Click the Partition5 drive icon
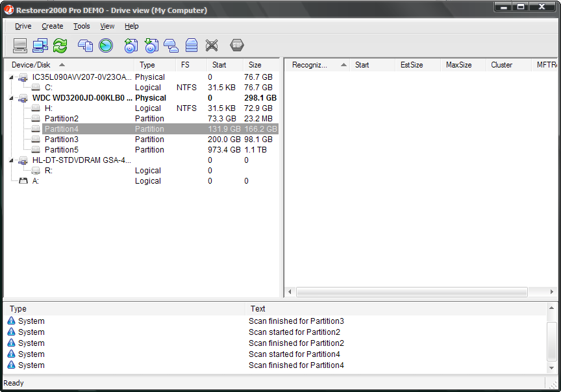 point(36,149)
